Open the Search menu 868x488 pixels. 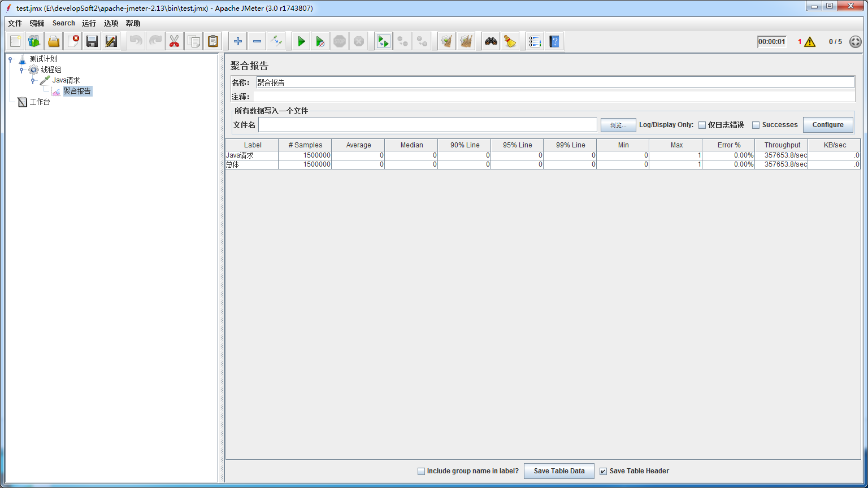64,23
